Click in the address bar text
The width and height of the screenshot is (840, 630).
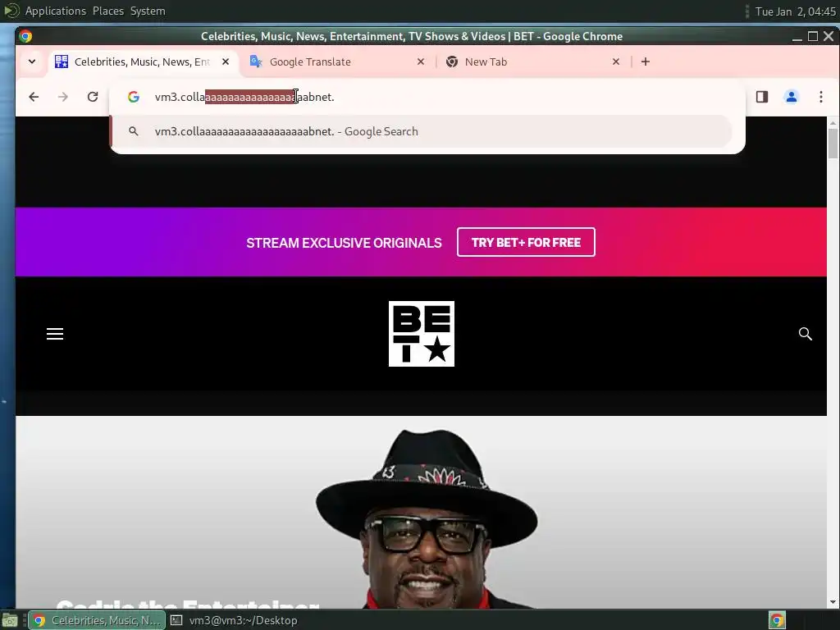(244, 97)
